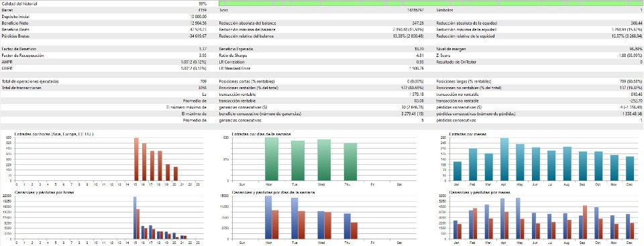Click the Mon bar in entries-by-weekday chart
Image resolution: width=644 pixels, height=246 pixels.
point(272,160)
